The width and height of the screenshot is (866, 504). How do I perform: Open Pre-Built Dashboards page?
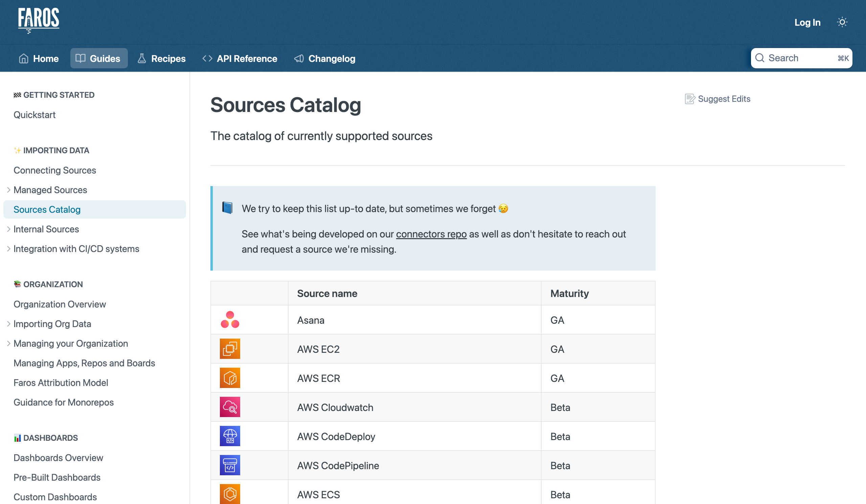point(57,478)
